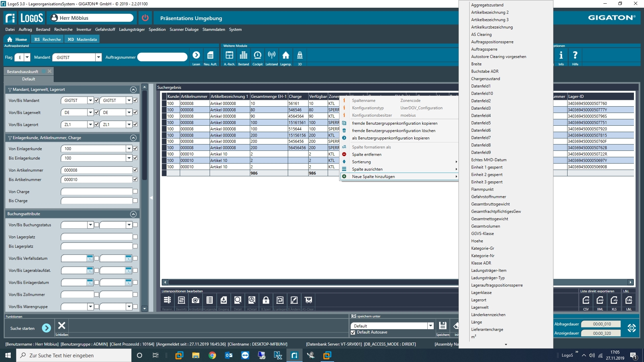Click the B.Sperr lock icon
The width and height of the screenshot is (644, 362).
click(266, 300)
